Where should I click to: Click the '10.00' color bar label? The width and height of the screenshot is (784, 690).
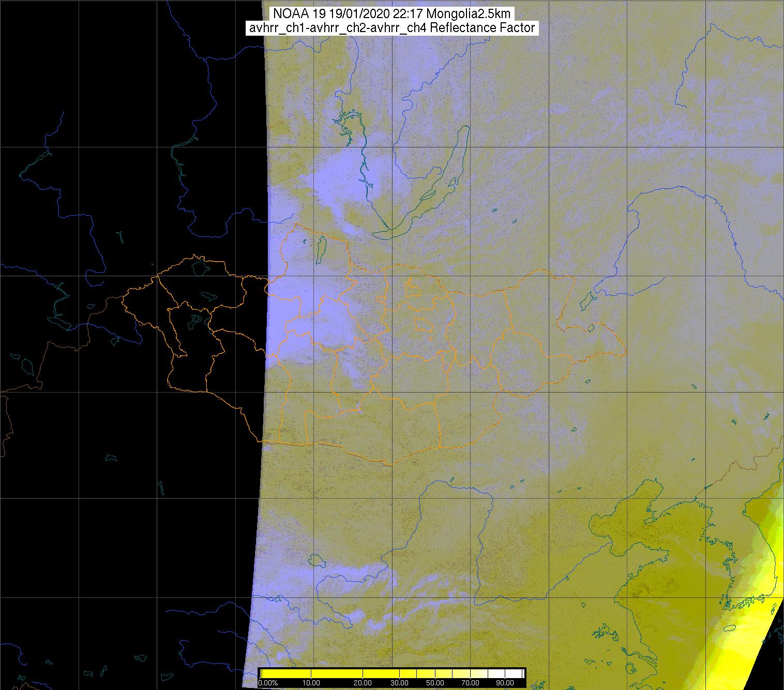point(311,683)
